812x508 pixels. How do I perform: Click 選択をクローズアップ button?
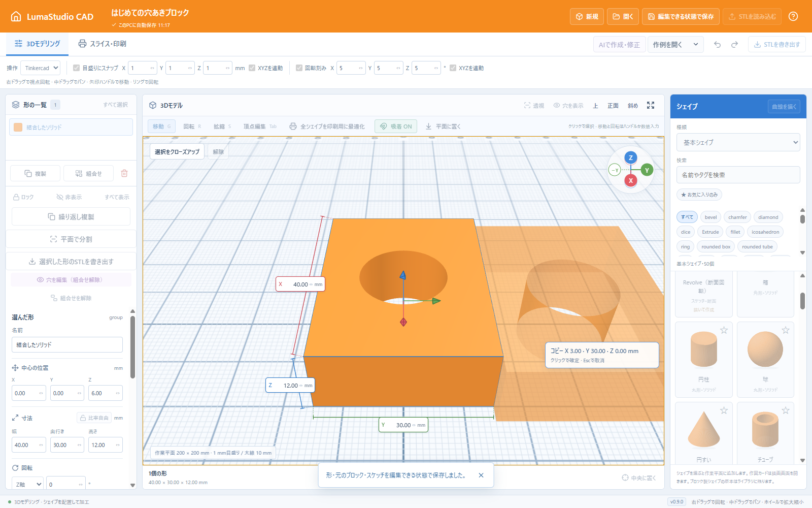pos(177,152)
